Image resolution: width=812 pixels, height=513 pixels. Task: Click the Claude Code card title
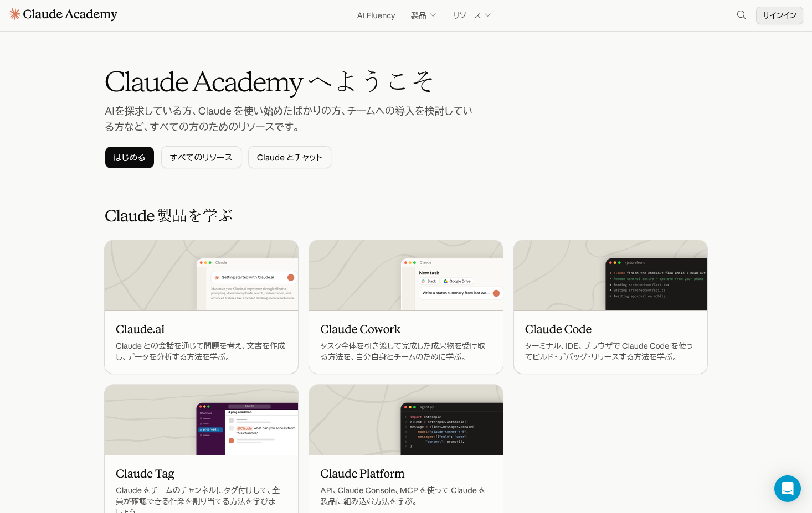click(558, 329)
